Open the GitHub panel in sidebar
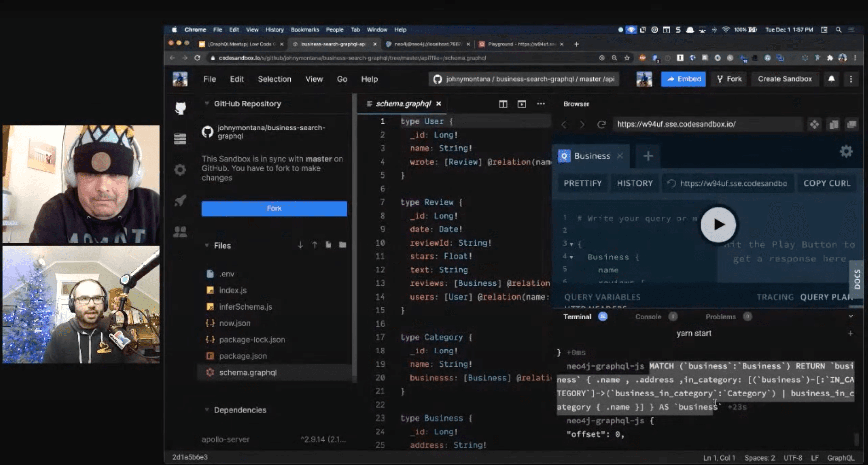Viewport: 868px width, 465px height. pos(180,108)
